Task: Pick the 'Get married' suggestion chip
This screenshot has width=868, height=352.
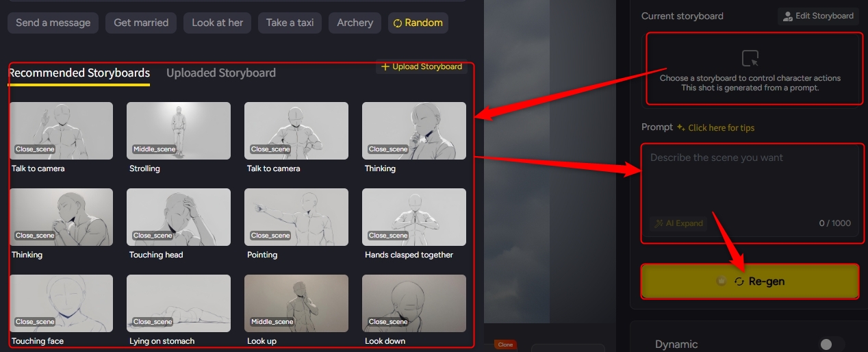Action: (141, 23)
